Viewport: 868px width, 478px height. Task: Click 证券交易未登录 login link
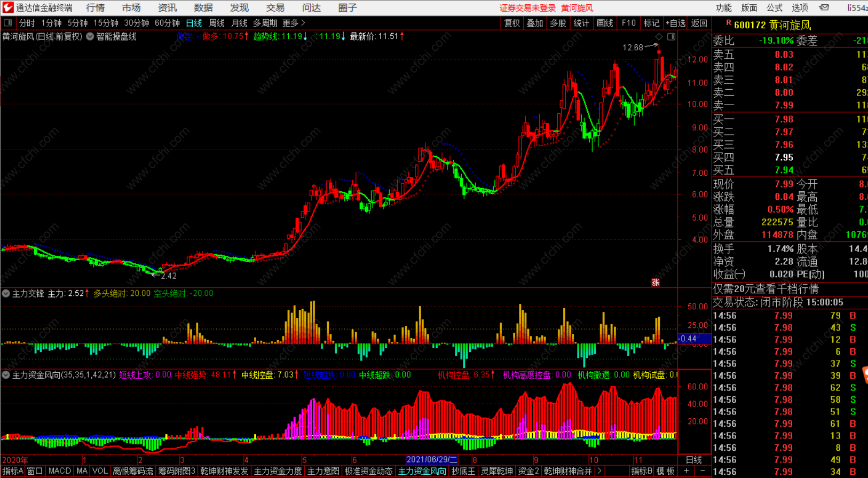(527, 8)
